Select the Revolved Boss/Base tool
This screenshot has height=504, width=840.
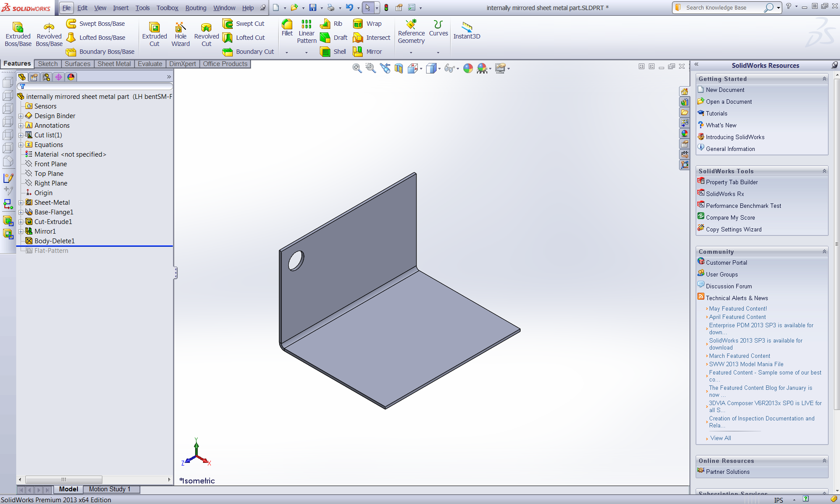(49, 34)
